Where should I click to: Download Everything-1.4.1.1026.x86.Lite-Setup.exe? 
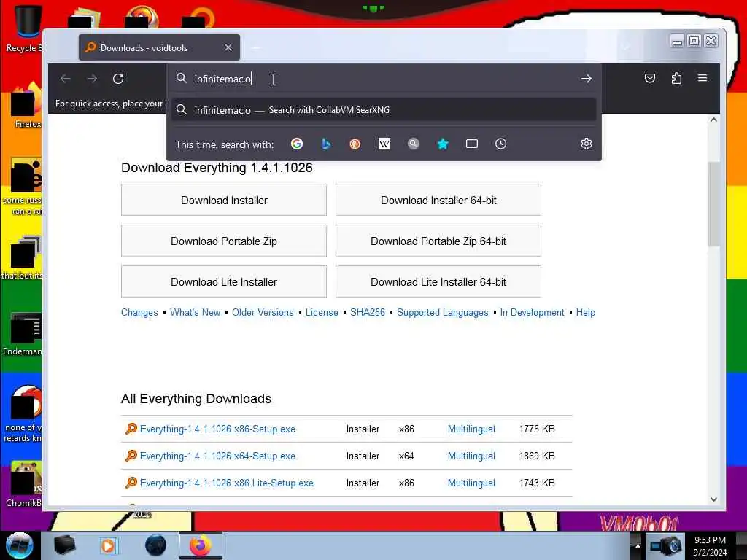coord(226,483)
